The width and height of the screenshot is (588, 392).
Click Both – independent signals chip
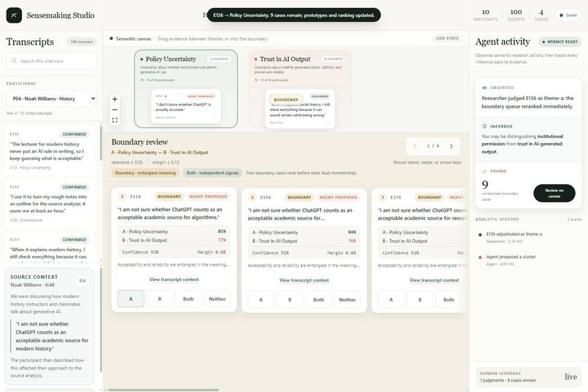point(212,173)
